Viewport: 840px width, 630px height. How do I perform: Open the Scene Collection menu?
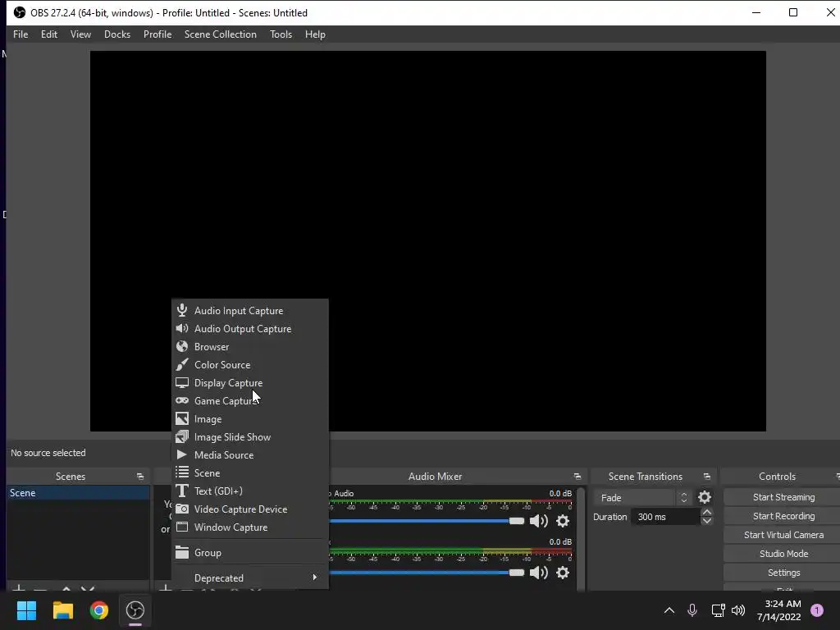[x=220, y=34]
